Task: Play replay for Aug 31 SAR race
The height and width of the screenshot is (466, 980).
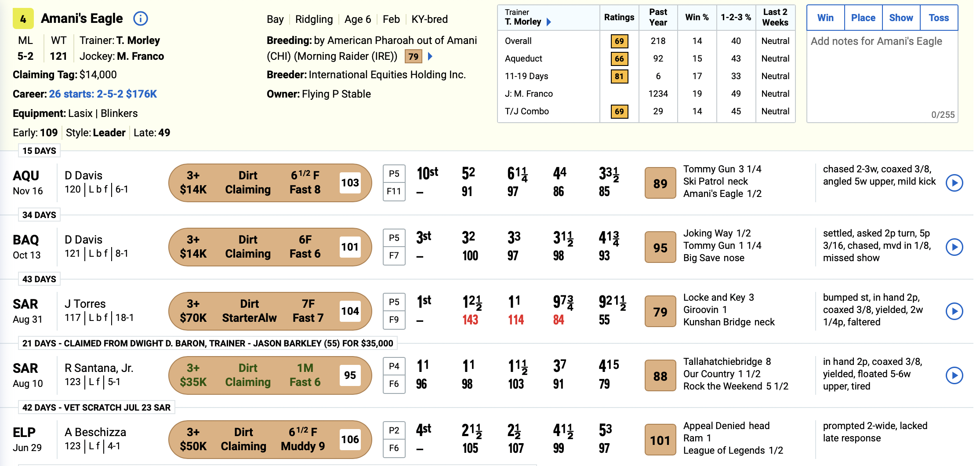Action: 954,311
